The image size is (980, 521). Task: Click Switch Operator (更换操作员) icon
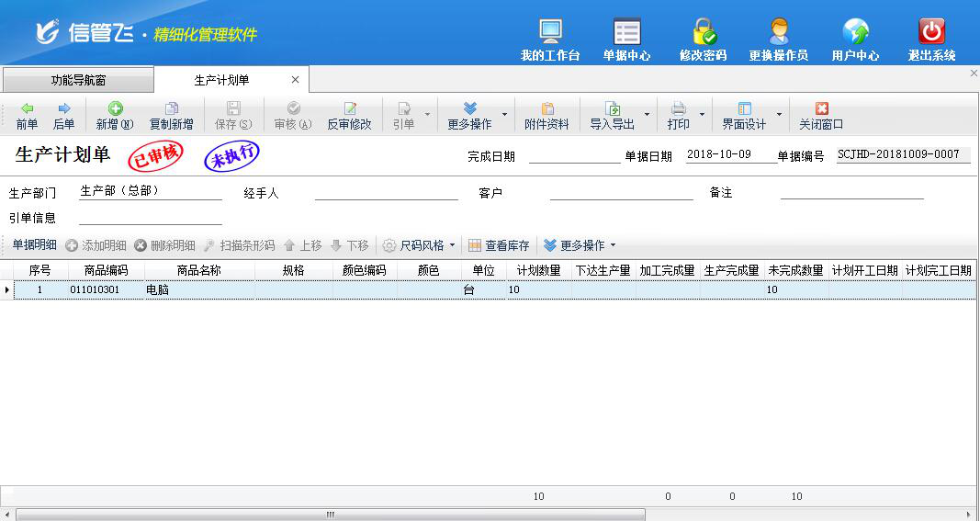point(778,40)
